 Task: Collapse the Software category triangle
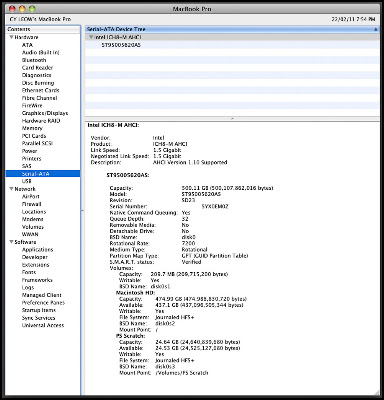point(11,242)
